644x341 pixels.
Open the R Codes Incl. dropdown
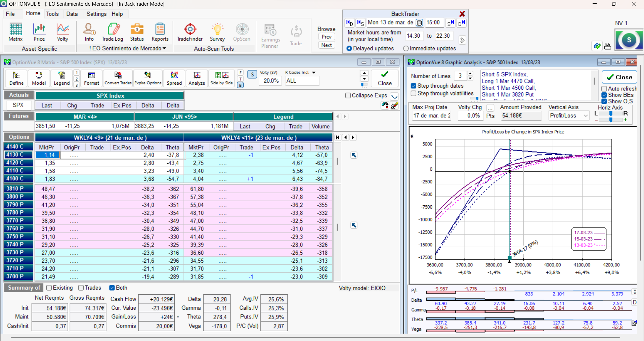(314, 73)
